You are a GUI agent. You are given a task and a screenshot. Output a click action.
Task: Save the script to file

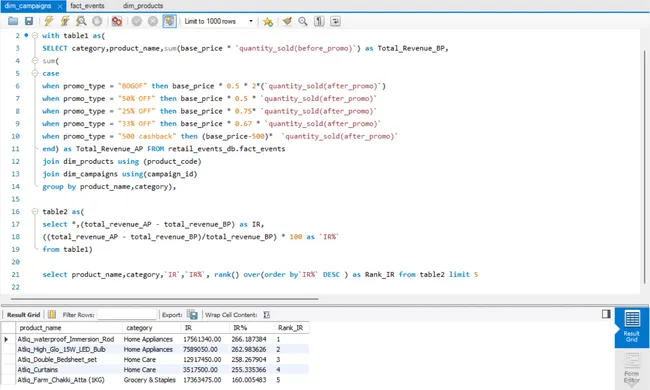pyautogui.click(x=29, y=21)
